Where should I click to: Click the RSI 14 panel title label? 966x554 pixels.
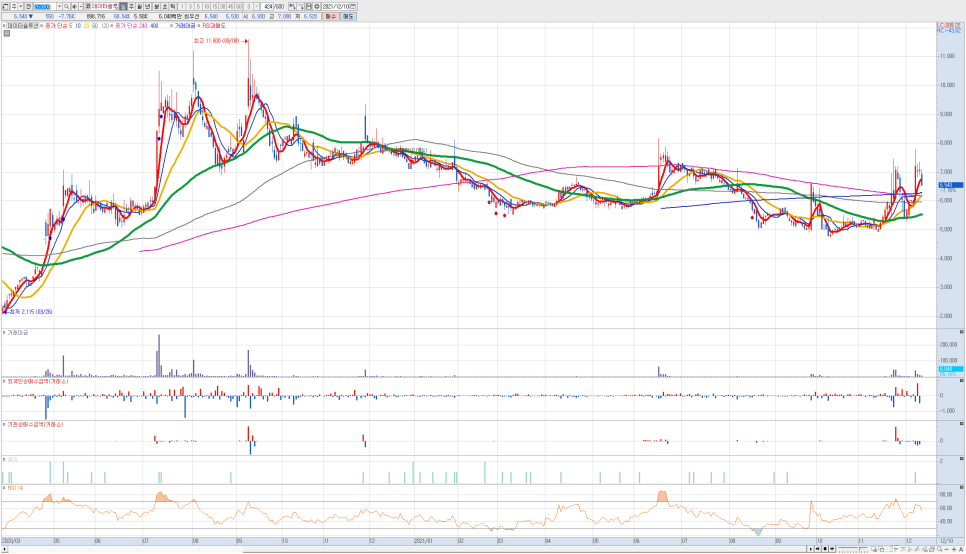point(15,488)
